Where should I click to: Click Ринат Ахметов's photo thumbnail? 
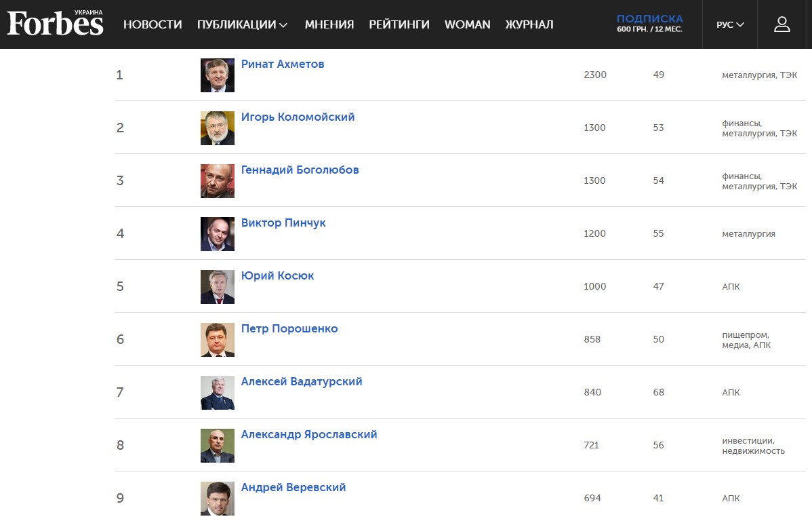[x=218, y=75]
